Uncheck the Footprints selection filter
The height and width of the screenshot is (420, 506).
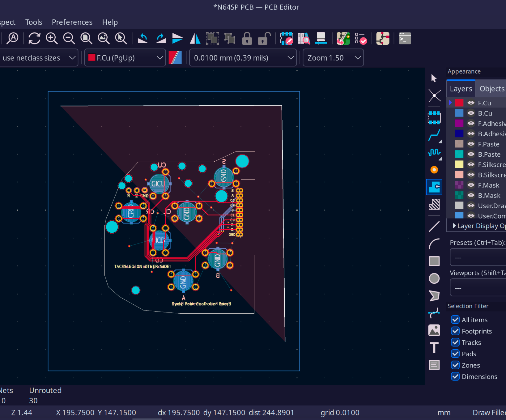pyautogui.click(x=455, y=331)
